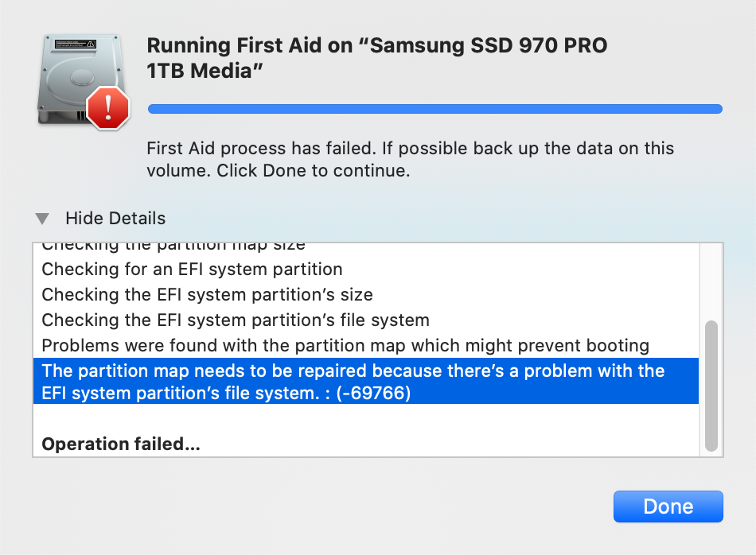This screenshot has width=756, height=555.
Task: Click the highlighted 'partition map needs to be repaired' message
Action: pyautogui.click(x=353, y=371)
